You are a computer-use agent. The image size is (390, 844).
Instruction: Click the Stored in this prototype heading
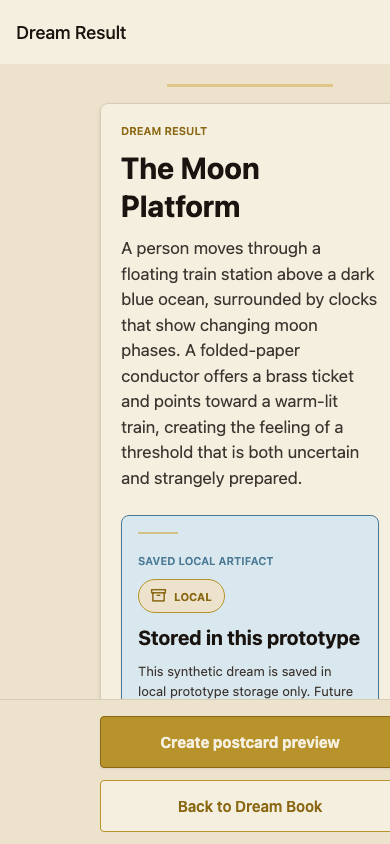point(249,638)
